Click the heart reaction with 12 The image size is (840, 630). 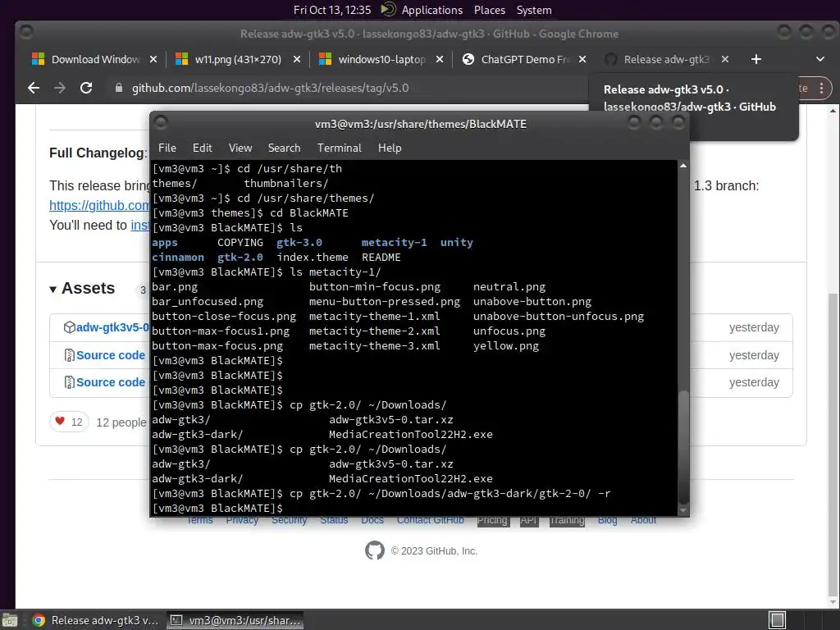[x=69, y=422]
